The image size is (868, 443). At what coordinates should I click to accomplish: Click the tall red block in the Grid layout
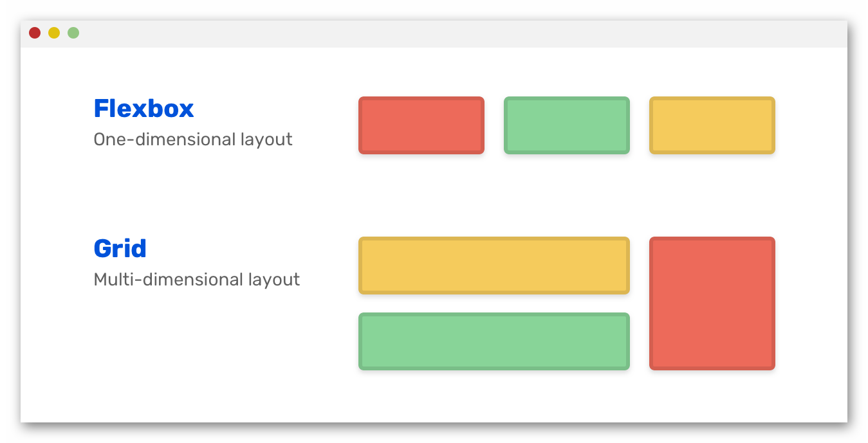point(712,303)
